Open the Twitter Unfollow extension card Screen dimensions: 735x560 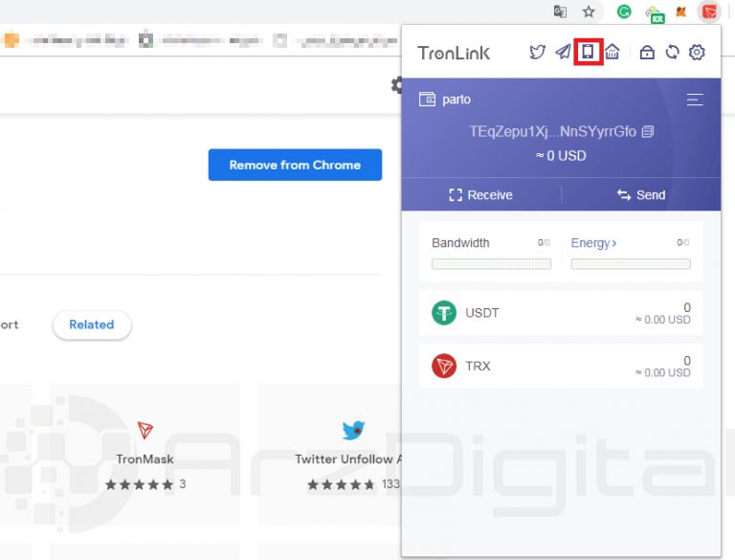pyautogui.click(x=330, y=455)
